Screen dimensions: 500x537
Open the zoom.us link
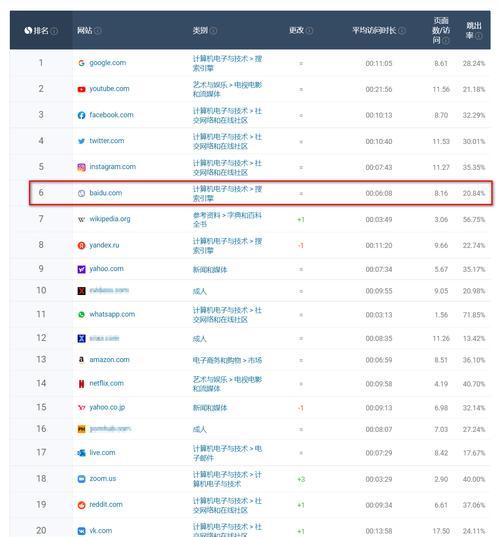[102, 479]
